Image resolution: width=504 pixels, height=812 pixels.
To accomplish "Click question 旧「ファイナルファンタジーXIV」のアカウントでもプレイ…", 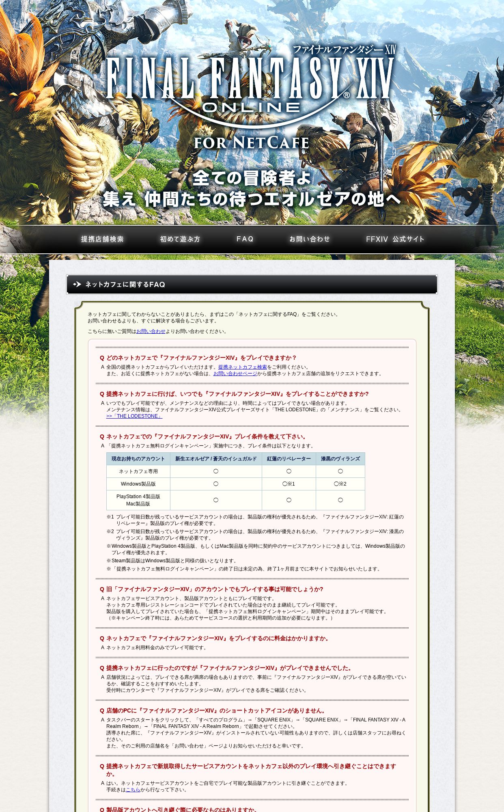I will click(215, 589).
